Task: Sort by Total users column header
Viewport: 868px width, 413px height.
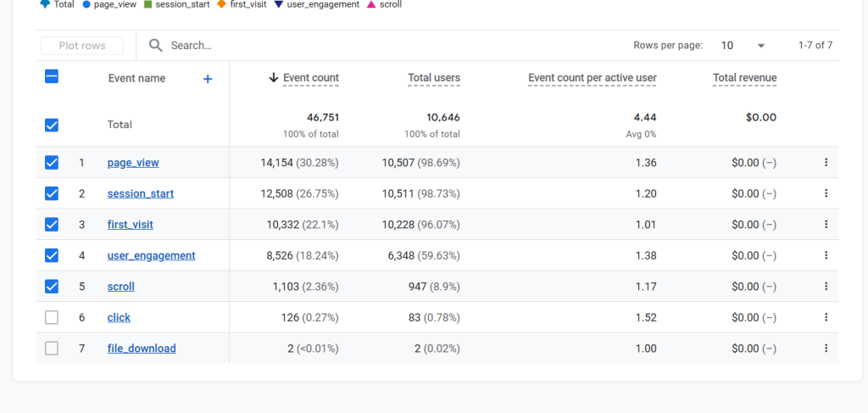Action: click(433, 78)
